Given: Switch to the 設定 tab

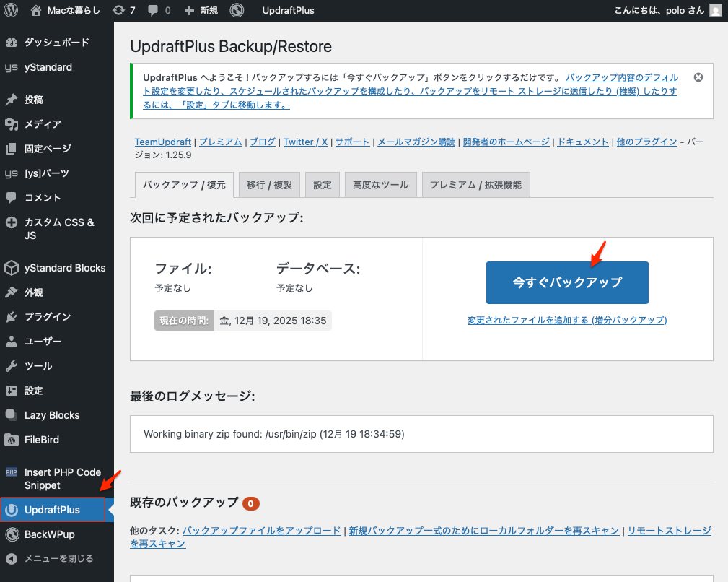Looking at the screenshot, I should click(322, 185).
